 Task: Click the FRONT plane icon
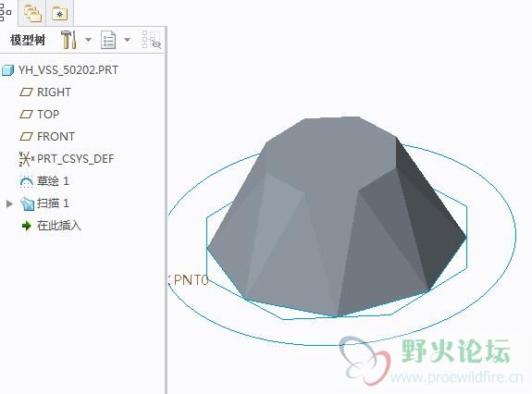point(26,137)
